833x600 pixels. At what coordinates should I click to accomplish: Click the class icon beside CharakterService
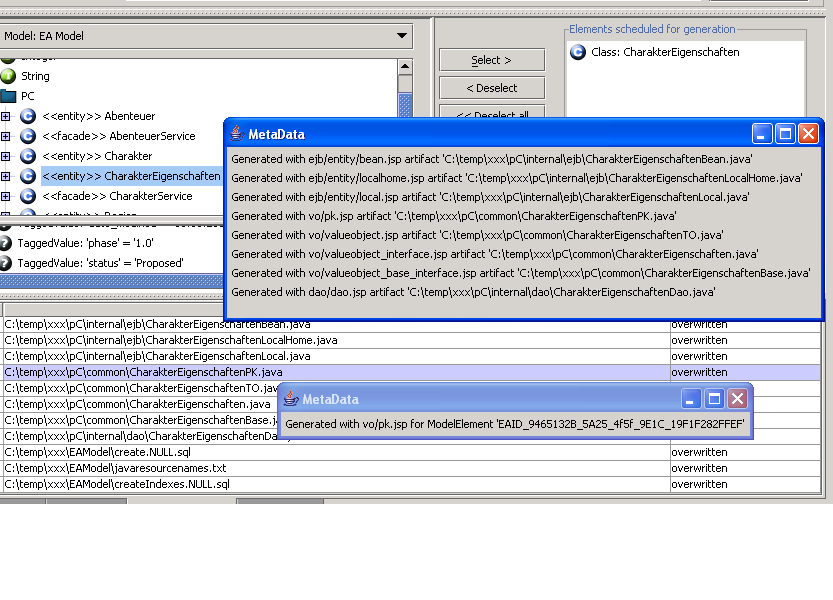pos(28,196)
